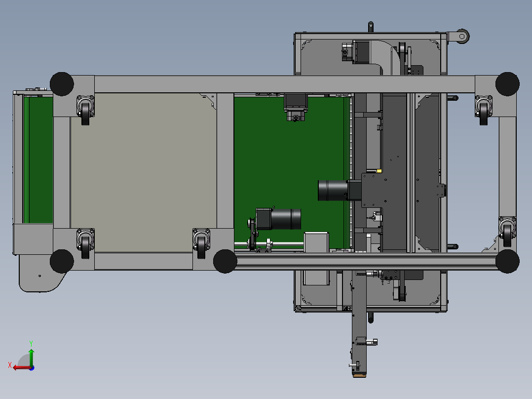
Task: Select the upper black cylindrical motor
Action: click(x=333, y=190)
